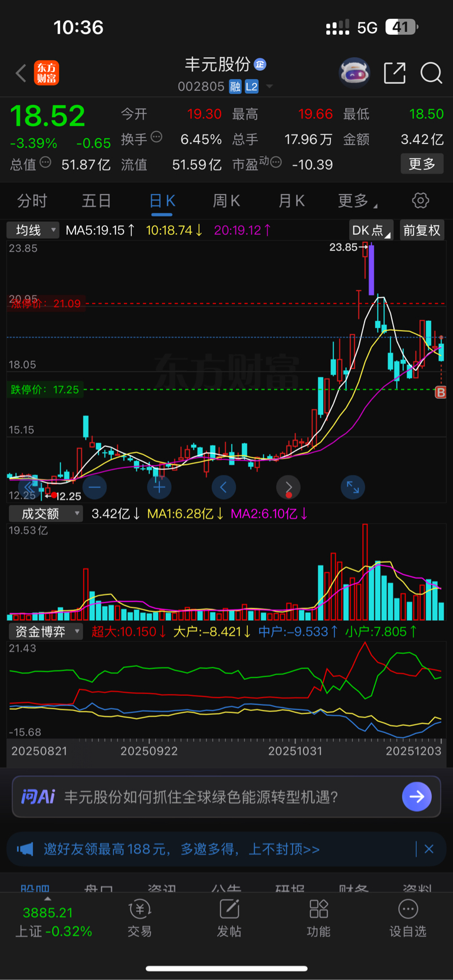Tap the 12.25 low price label on chart
Image resolution: width=453 pixels, height=980 pixels.
point(68,496)
